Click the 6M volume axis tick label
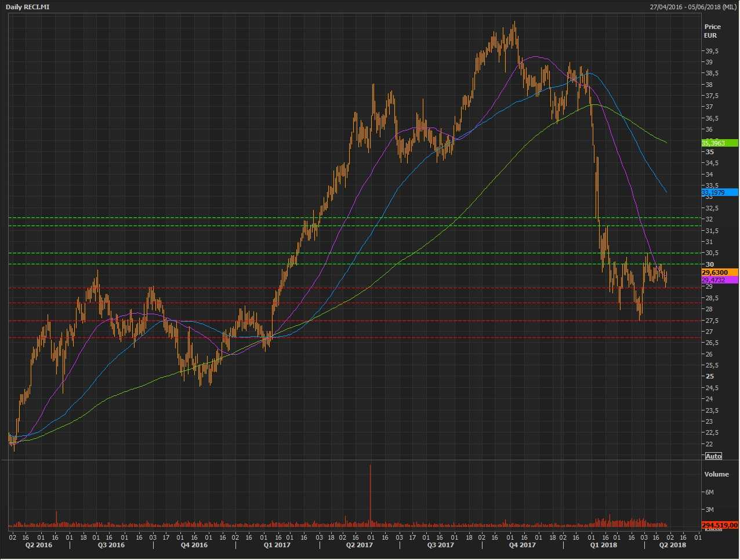The height and width of the screenshot is (560, 740). (x=709, y=492)
